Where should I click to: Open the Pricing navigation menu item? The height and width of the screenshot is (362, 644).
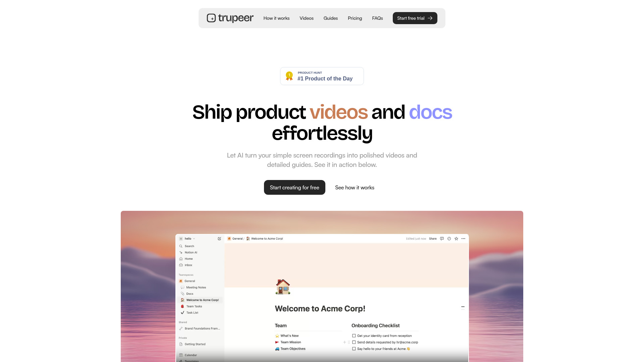pos(355,18)
